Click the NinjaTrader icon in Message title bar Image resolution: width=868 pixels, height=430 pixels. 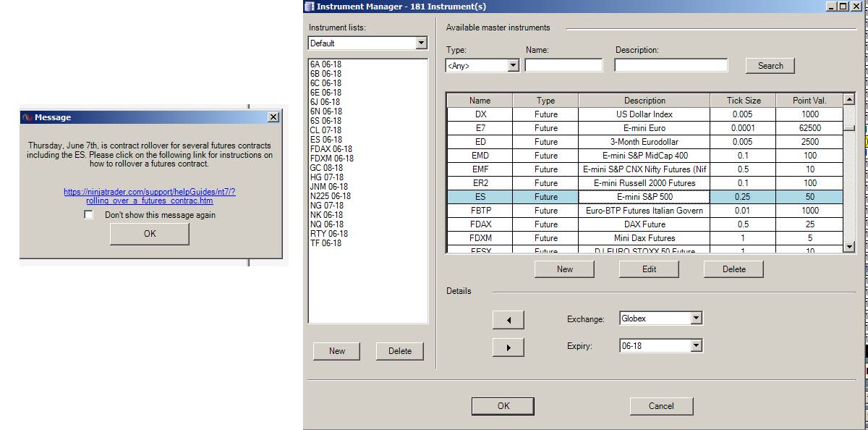pos(27,117)
